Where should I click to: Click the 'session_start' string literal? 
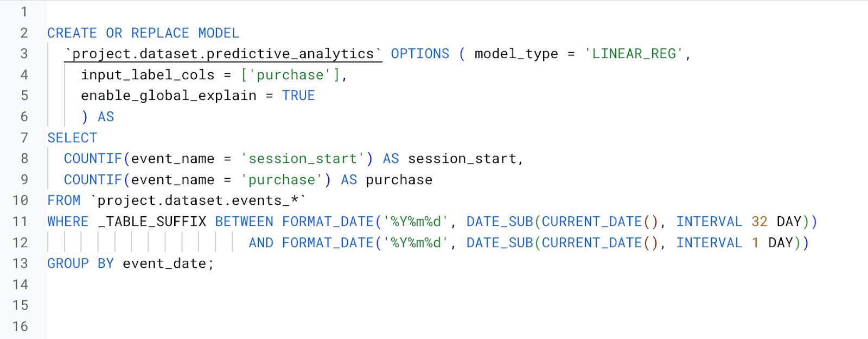[303, 159]
